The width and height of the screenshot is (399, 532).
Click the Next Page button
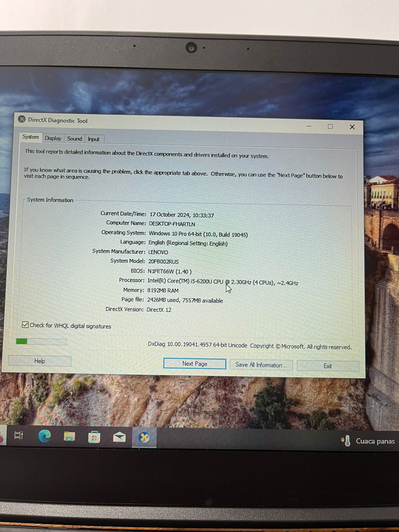(x=195, y=364)
